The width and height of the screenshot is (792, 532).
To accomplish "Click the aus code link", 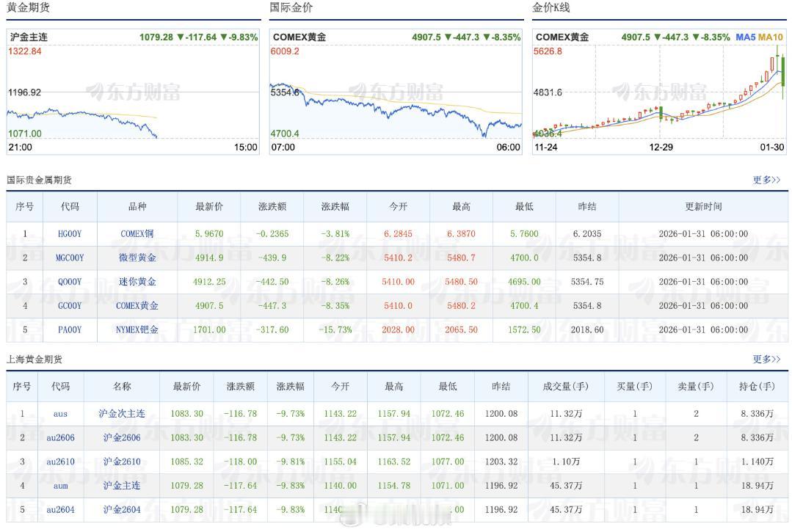I will point(60,413).
